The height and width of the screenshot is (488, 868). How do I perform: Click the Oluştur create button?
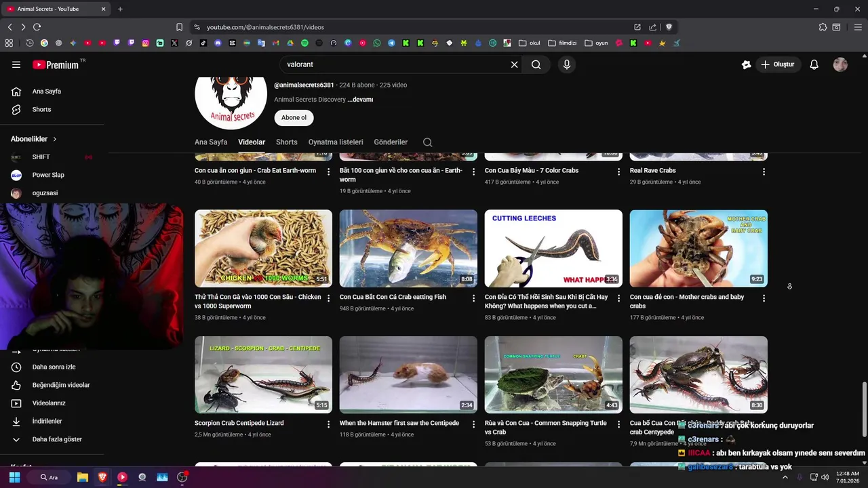click(x=777, y=64)
